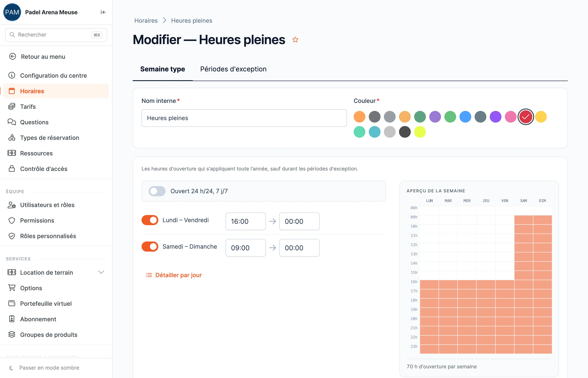This screenshot has height=378, width=588.
Task: Open Contrôle d'accès
Action: pos(56,169)
